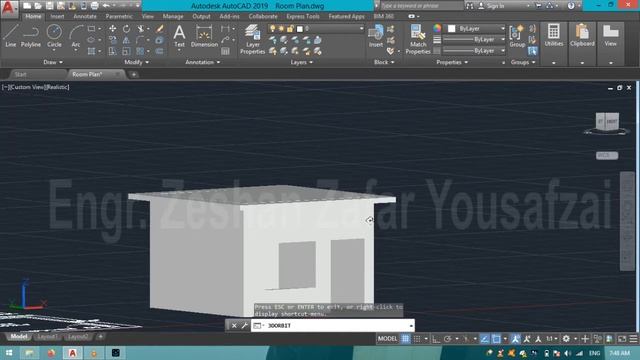Viewport: 640px width, 360px height.
Task: Click the layer color white swatch
Action: pyautogui.click(x=300, y=29)
